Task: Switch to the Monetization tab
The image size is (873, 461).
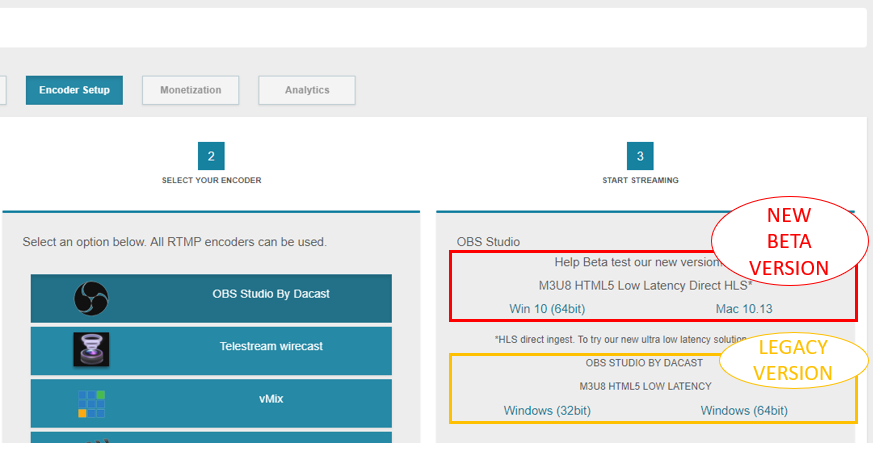Action: pos(190,90)
